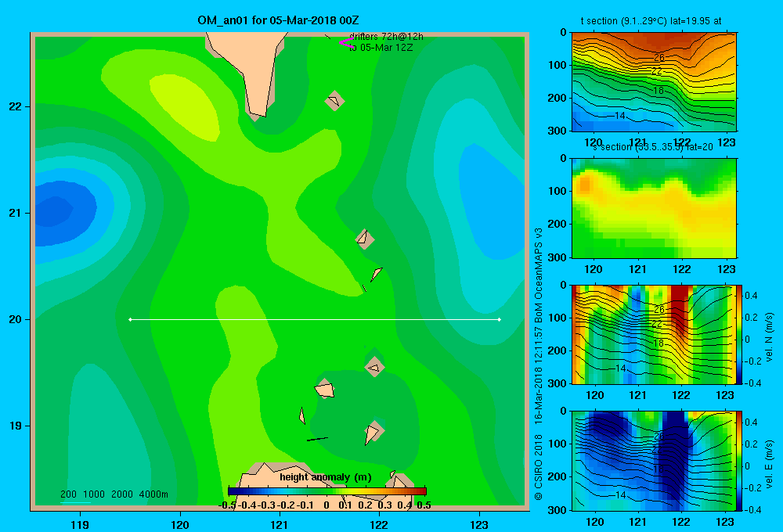The width and height of the screenshot is (783, 532).
Task: Click the magenta drifter track marker
Action: 345,43
